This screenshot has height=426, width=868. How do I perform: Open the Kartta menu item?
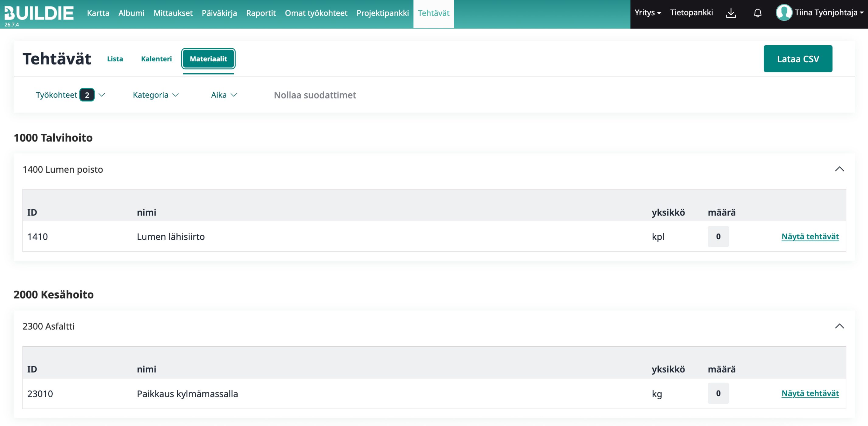pos(98,13)
